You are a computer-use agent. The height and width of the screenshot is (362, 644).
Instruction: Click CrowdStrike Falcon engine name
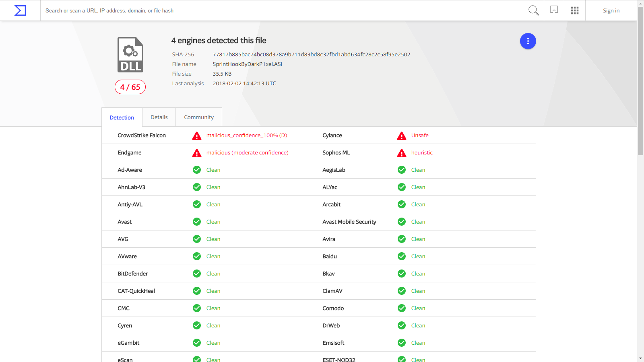point(142,136)
